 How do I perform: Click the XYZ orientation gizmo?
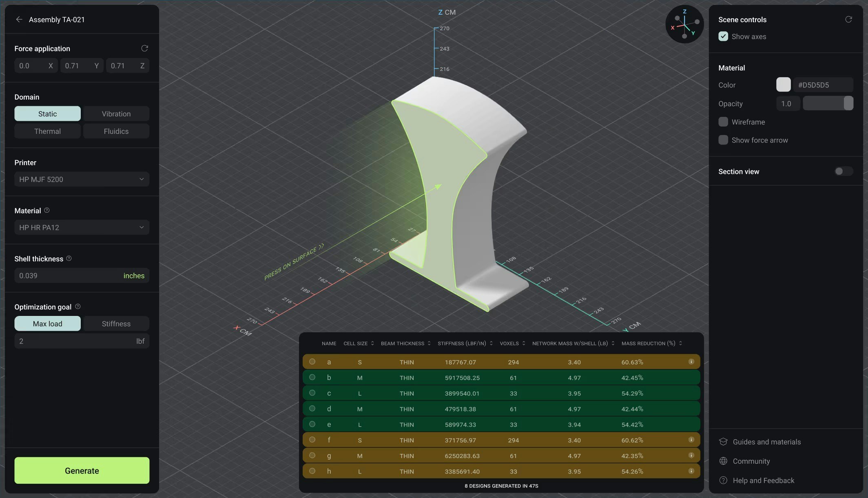point(684,24)
